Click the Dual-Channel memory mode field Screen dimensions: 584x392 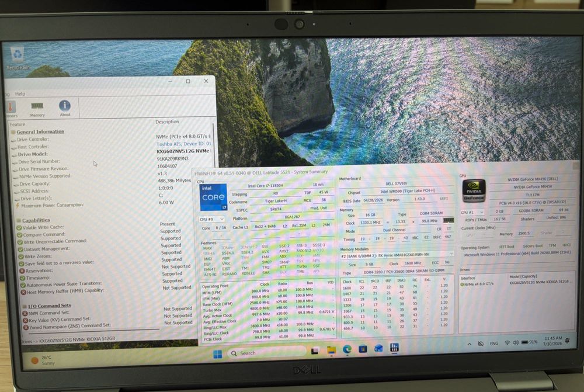click(x=394, y=230)
